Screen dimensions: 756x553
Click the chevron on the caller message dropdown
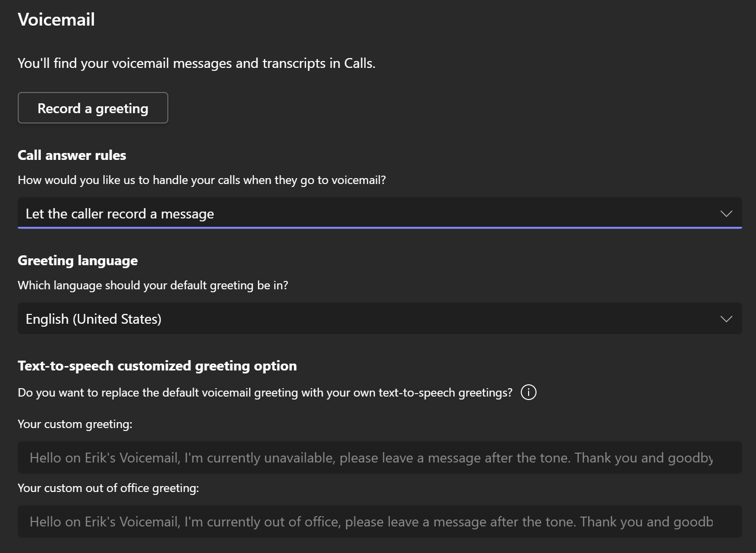726,214
